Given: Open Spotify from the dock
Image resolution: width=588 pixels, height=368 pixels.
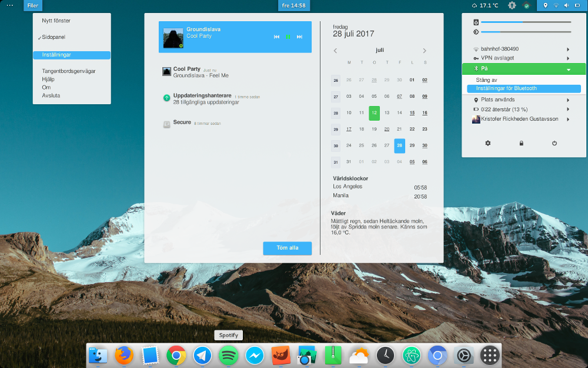Looking at the screenshot, I should tap(228, 355).
